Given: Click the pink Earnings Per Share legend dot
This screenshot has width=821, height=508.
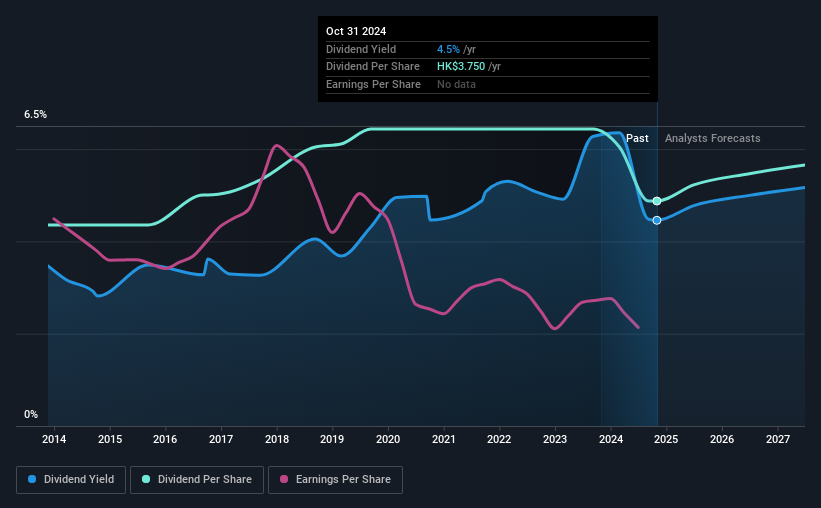Looking at the screenshot, I should pyautogui.click(x=284, y=479).
